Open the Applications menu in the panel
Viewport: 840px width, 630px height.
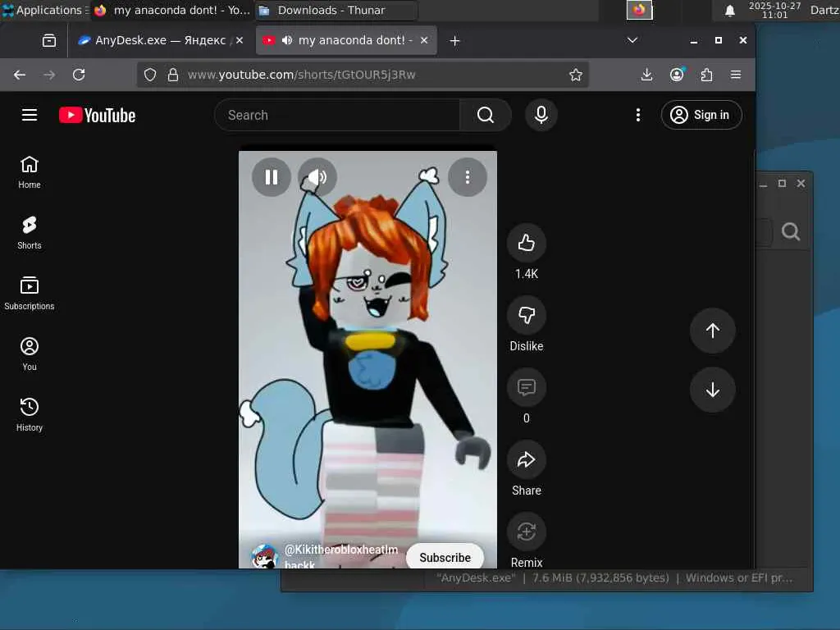[x=45, y=10]
